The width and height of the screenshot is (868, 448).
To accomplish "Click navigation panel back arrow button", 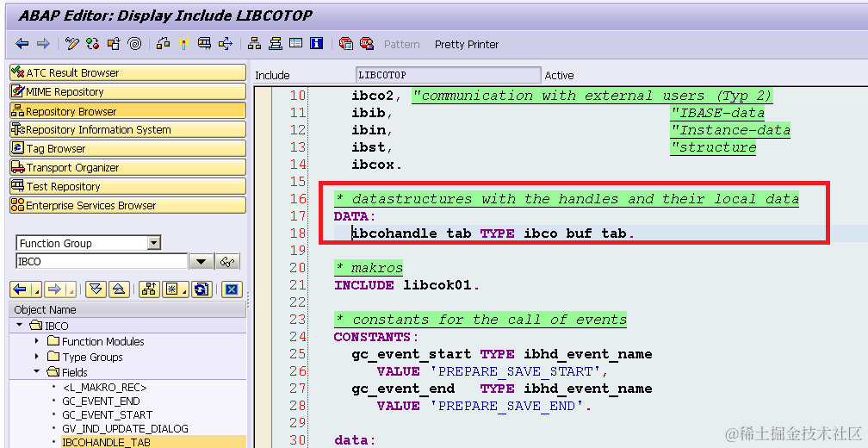I will tap(21, 289).
